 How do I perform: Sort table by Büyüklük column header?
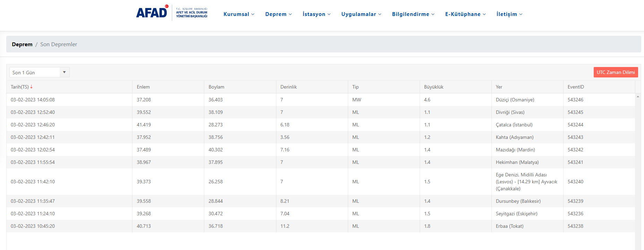(x=433, y=87)
